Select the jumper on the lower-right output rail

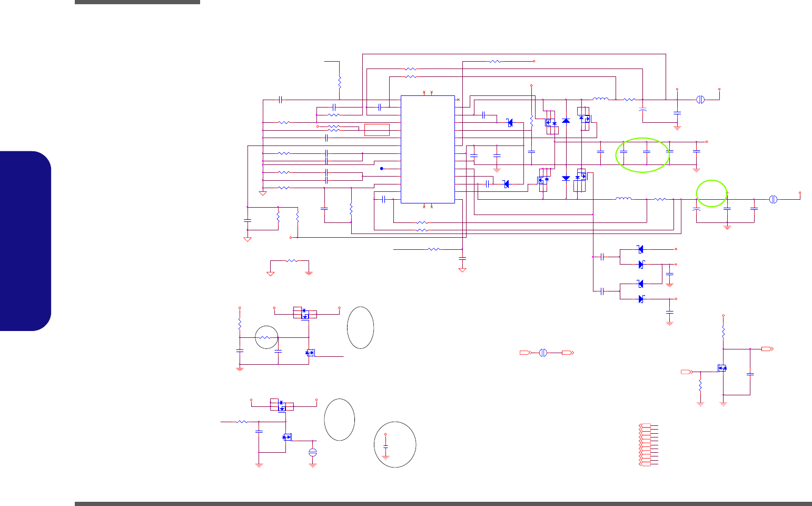click(773, 199)
